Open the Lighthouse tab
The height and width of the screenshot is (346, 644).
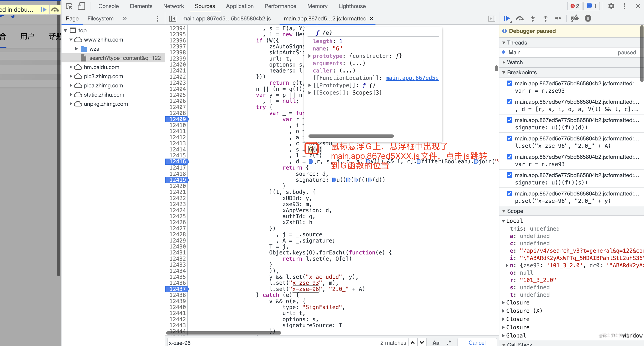352,6
